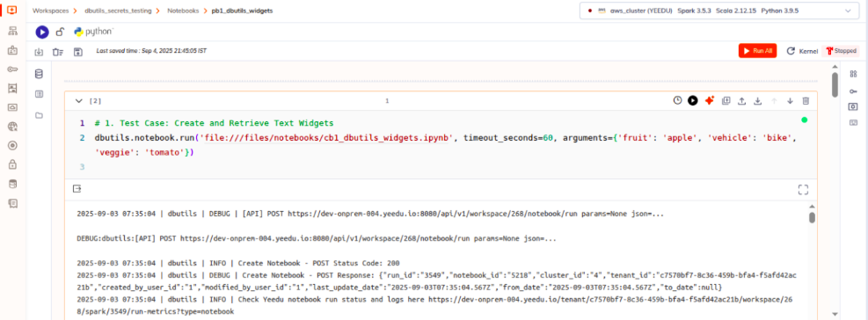Open the key secrets icon in left nav
868x320 pixels.
click(x=12, y=69)
